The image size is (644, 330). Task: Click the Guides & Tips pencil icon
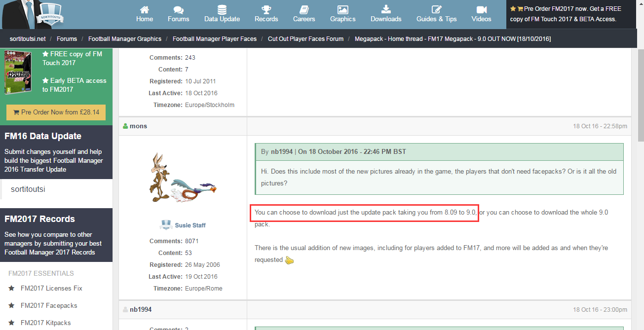436,10
